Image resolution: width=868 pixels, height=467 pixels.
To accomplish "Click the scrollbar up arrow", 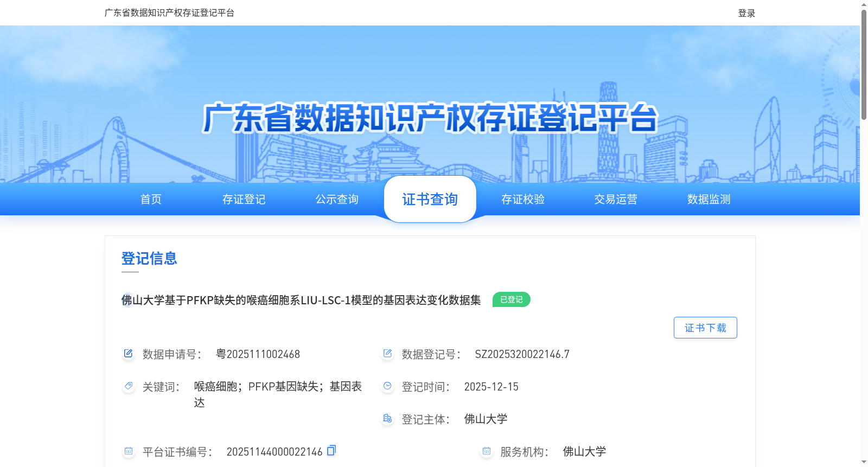I will click(864, 4).
